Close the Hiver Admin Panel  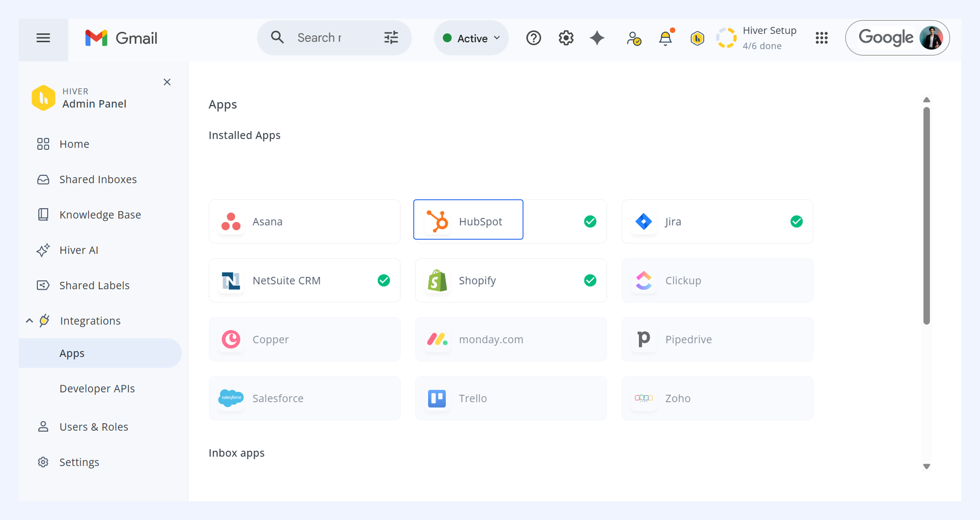tap(167, 82)
